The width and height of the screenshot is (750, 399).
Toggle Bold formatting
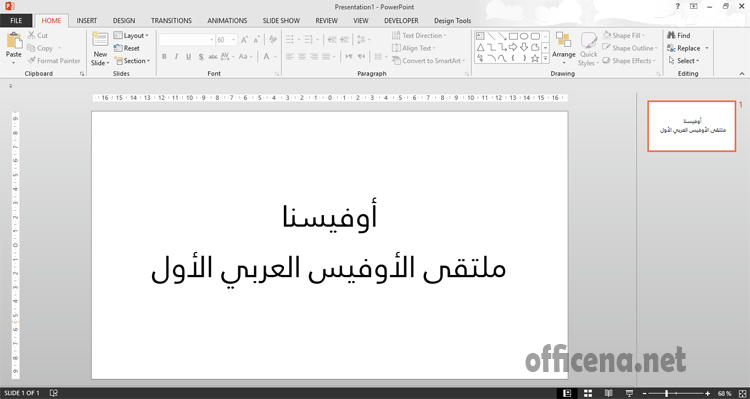[x=164, y=56]
